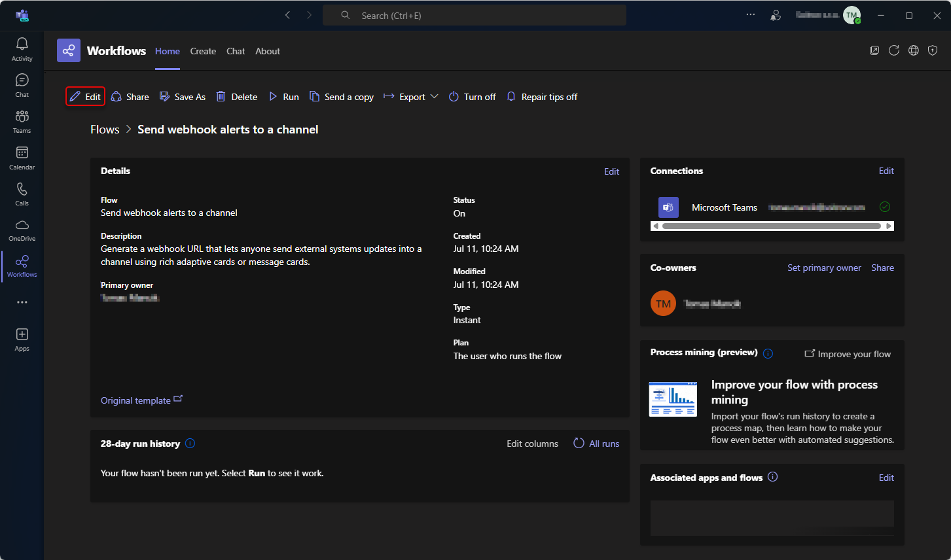This screenshot has height=560, width=951.
Task: Select the Workflows icon in the sidebar
Action: 22,266
